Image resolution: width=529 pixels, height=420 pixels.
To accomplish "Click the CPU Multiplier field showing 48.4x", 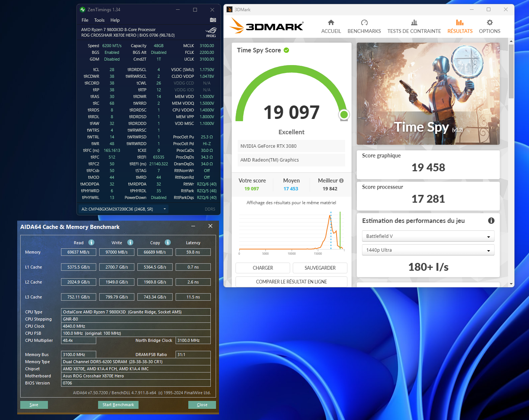I will [79, 340].
